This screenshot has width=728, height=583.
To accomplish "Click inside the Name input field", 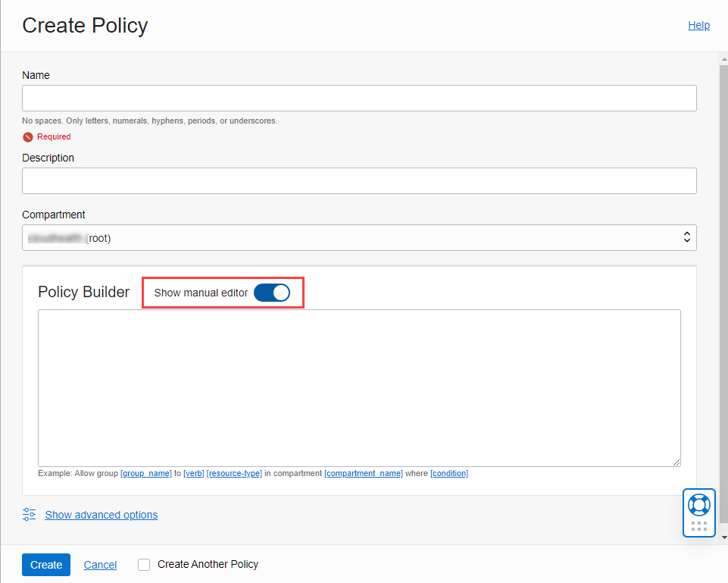I will [359, 98].
